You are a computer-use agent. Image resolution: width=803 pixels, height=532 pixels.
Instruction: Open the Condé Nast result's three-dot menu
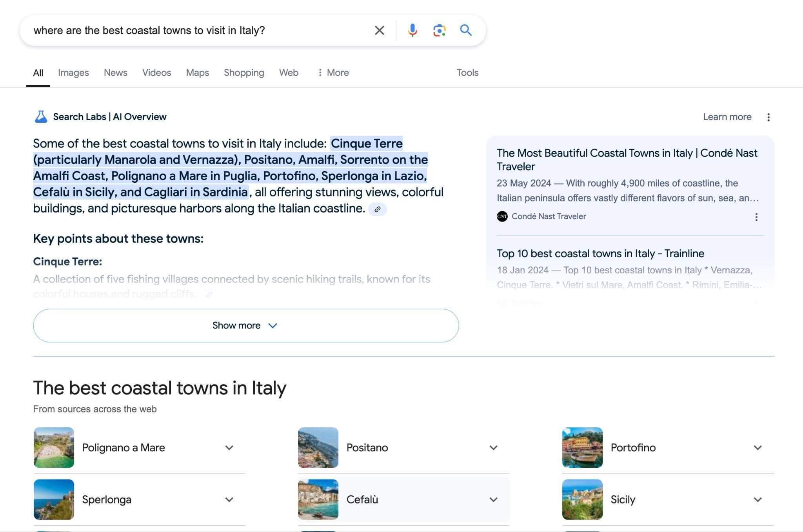coord(756,217)
